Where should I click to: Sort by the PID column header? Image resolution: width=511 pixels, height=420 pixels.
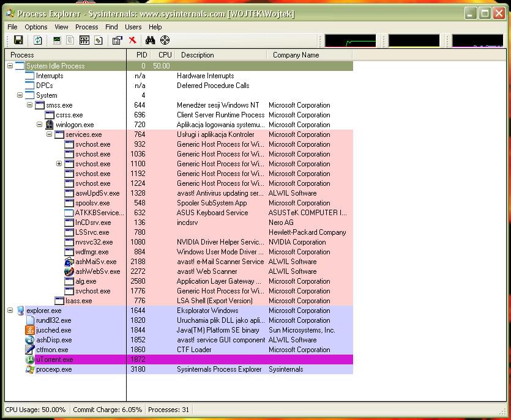pyautogui.click(x=138, y=55)
